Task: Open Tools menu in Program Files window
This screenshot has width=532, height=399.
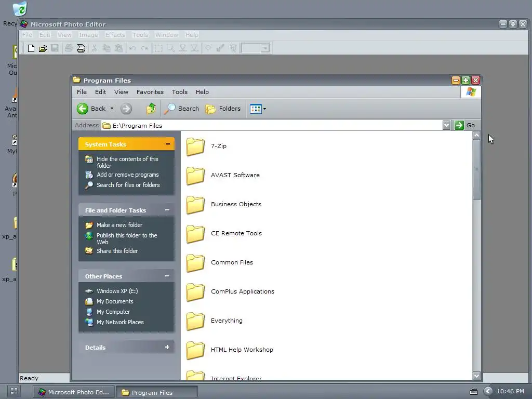Action: pos(179,92)
